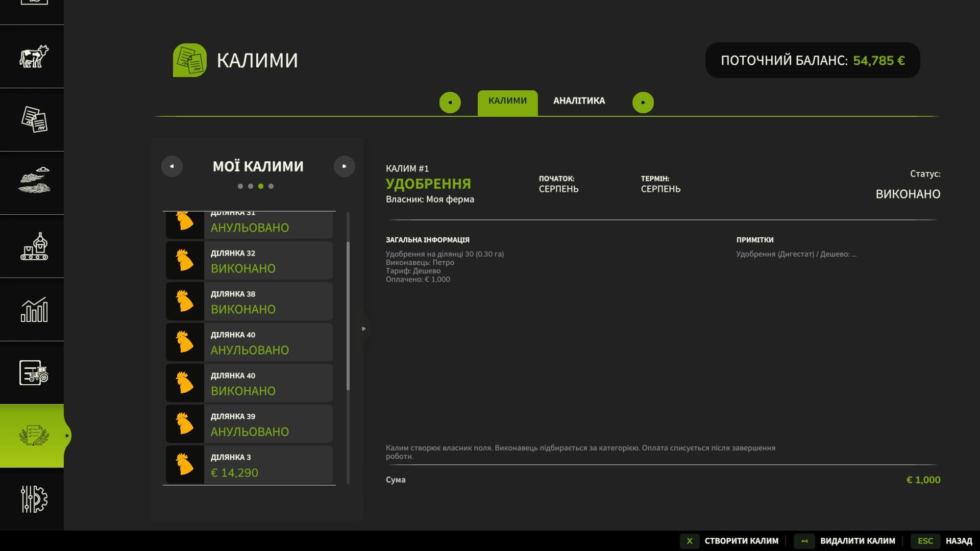The height and width of the screenshot is (551, 980).
Task: Select the third green page indicator dot
Action: click(x=261, y=186)
